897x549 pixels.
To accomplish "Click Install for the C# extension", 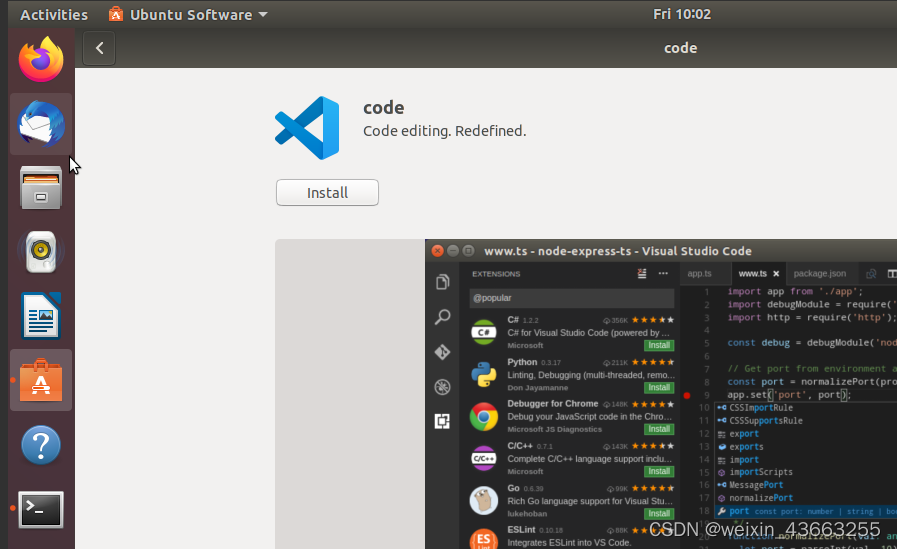I will (659, 345).
